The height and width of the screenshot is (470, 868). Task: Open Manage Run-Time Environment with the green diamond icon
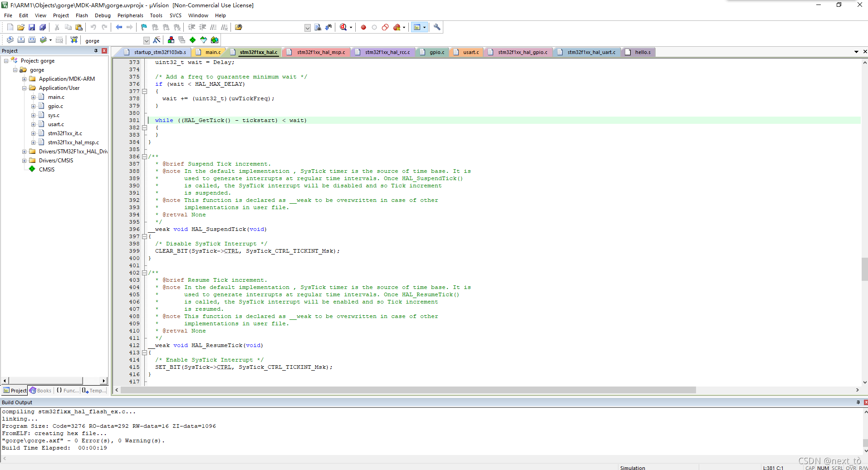193,40
